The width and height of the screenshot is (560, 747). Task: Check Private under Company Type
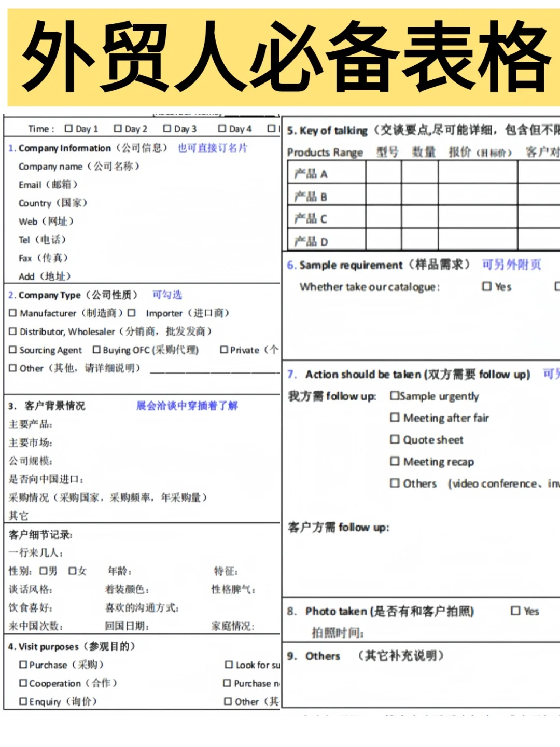tap(223, 350)
